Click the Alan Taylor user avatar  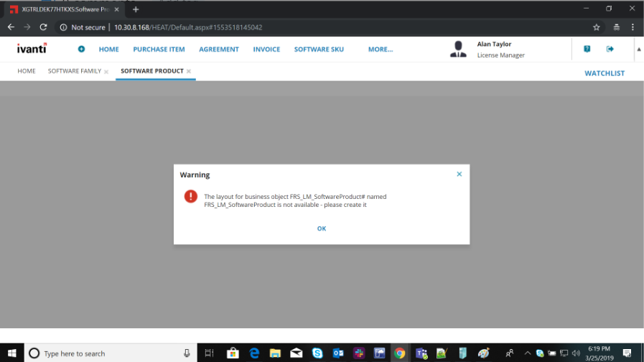pyautogui.click(x=457, y=49)
